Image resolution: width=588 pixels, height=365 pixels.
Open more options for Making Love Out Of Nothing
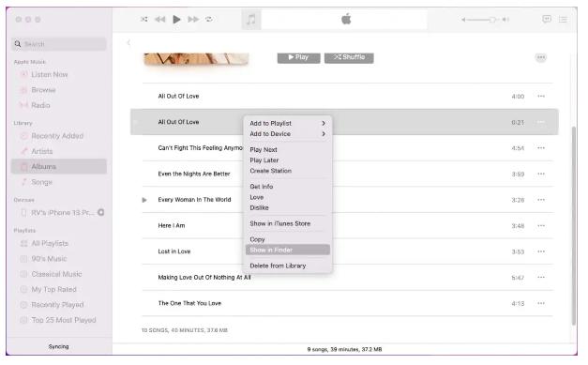tap(541, 278)
